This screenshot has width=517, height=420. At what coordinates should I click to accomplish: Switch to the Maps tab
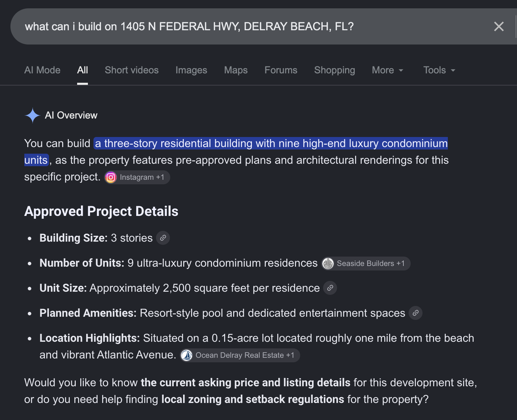pos(236,70)
